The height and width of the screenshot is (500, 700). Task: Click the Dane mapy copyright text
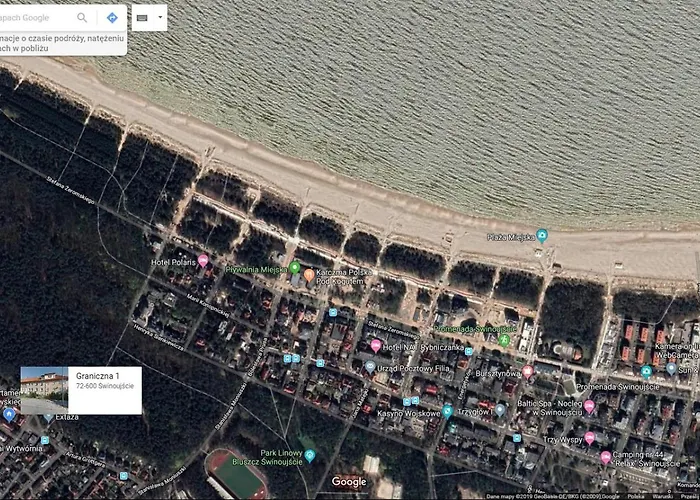(x=553, y=496)
